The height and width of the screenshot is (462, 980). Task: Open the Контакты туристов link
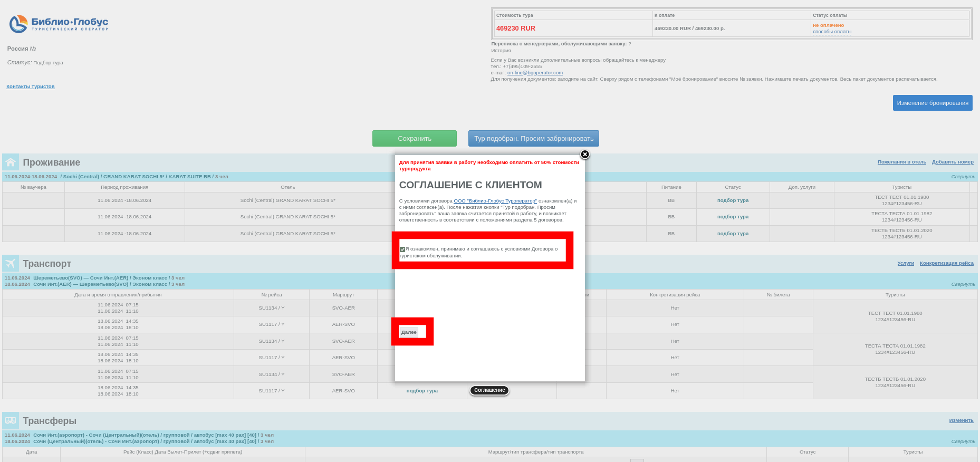click(31, 86)
